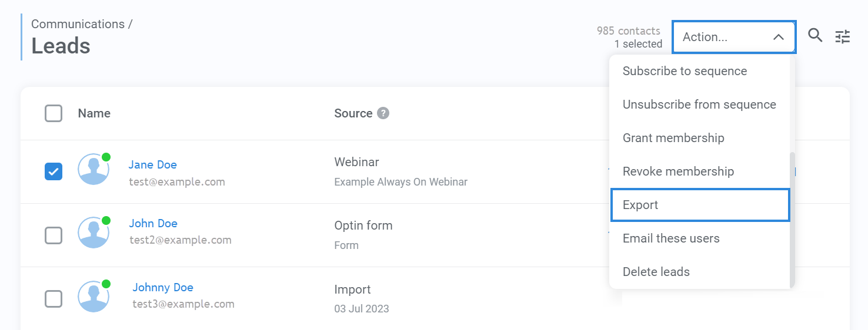
Task: Collapse the Action... dropdown
Action: [734, 37]
